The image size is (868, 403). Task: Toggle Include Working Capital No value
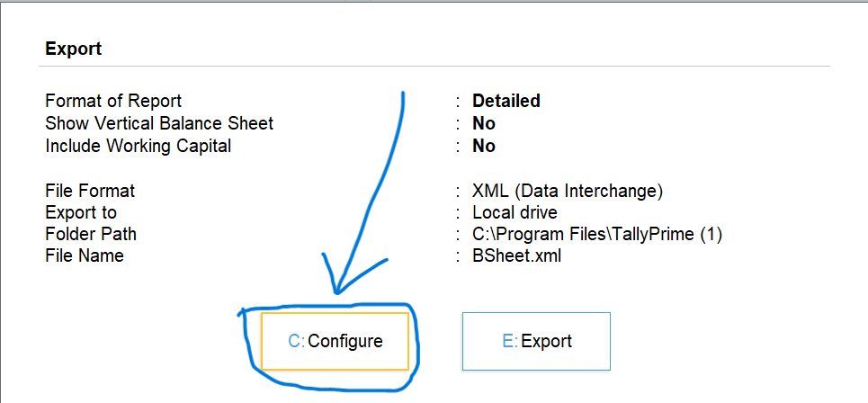pos(484,146)
